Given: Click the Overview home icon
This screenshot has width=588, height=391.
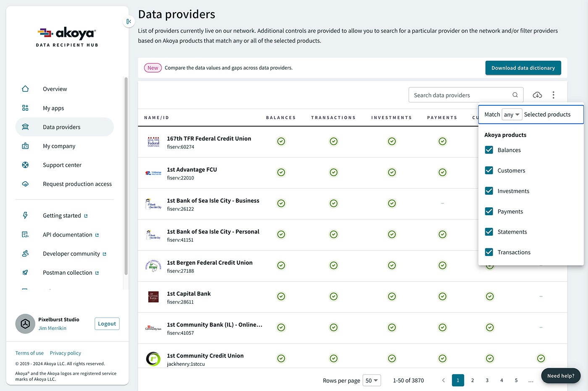Looking at the screenshot, I should (x=25, y=89).
